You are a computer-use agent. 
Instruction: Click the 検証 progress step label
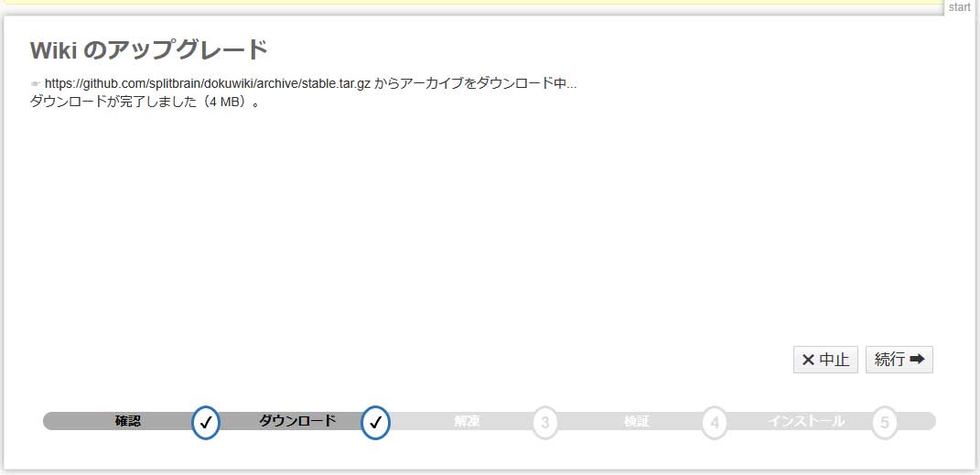pos(636,421)
